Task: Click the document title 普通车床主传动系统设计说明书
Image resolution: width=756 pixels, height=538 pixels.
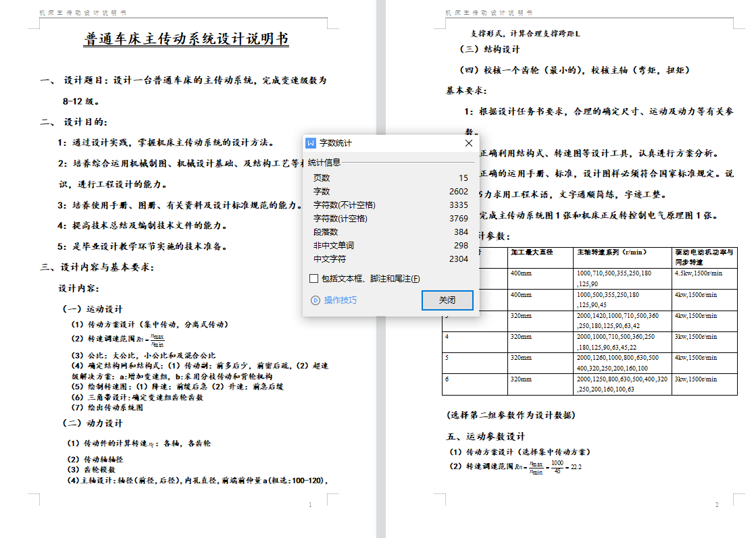Action: click(186, 39)
